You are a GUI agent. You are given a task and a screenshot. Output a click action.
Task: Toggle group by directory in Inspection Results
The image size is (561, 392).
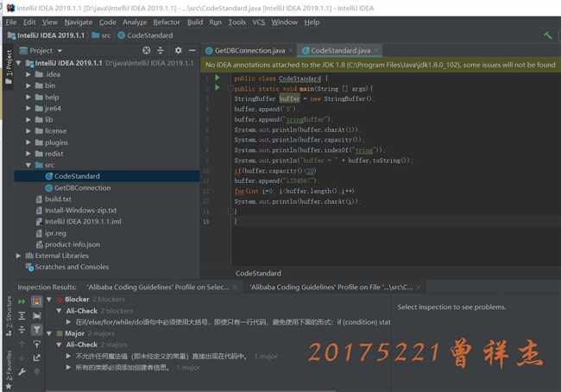36,316
